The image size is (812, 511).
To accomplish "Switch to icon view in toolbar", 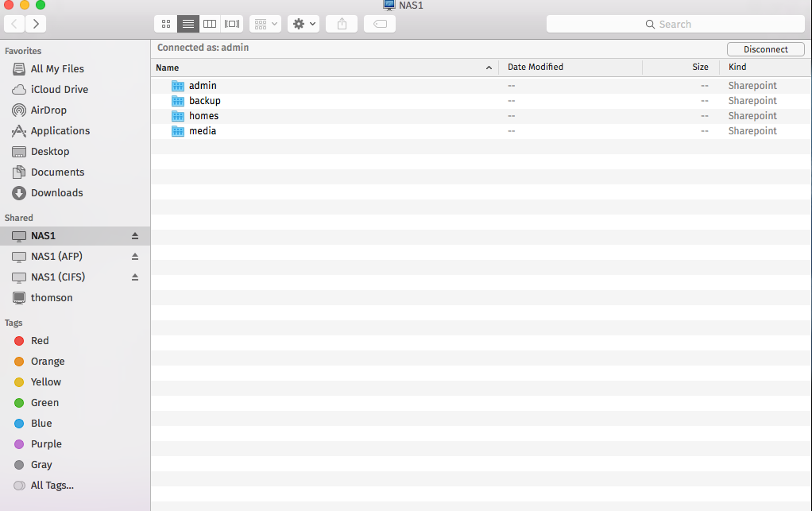I will [x=166, y=24].
